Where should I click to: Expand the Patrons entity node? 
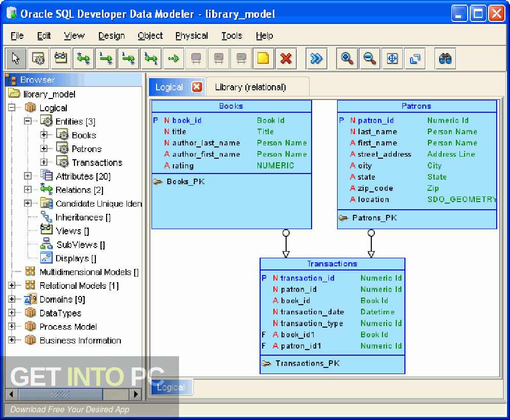tap(44, 149)
